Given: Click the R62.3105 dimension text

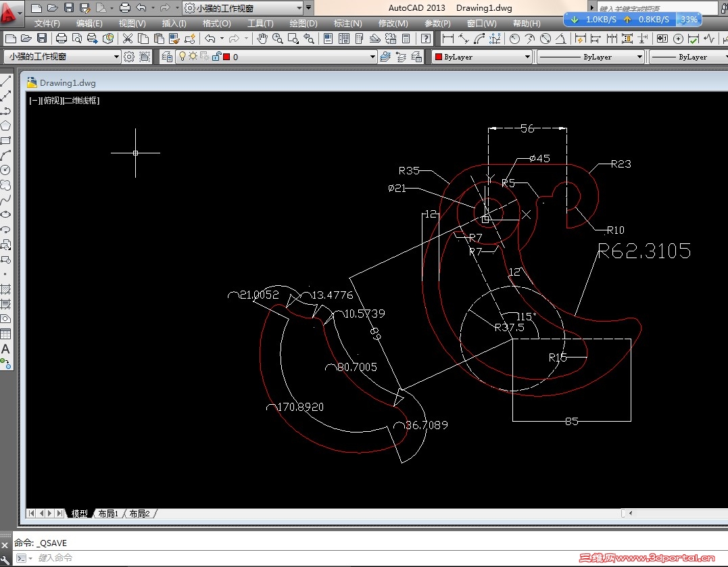Looking at the screenshot, I should tap(644, 251).
